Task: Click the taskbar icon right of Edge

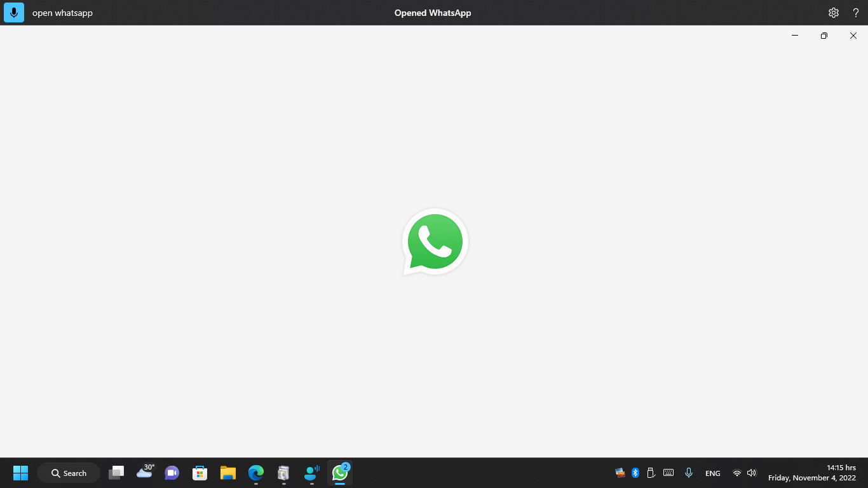Action: point(284,473)
